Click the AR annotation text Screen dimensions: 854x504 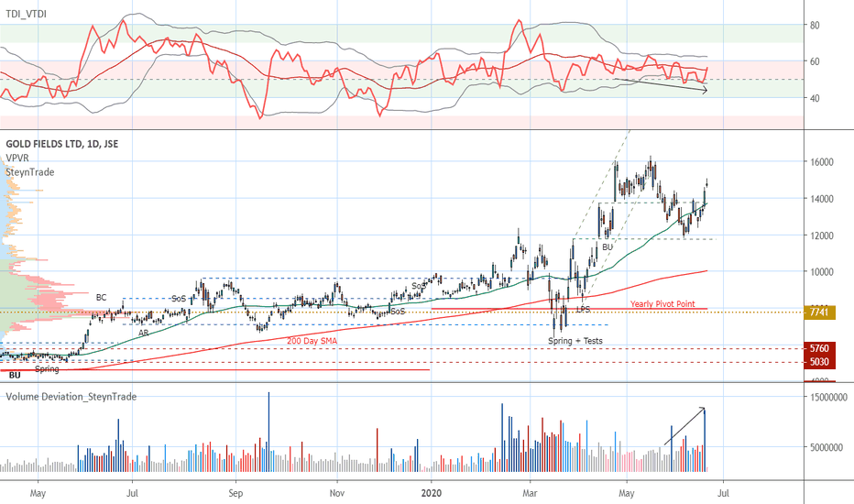coord(143,333)
